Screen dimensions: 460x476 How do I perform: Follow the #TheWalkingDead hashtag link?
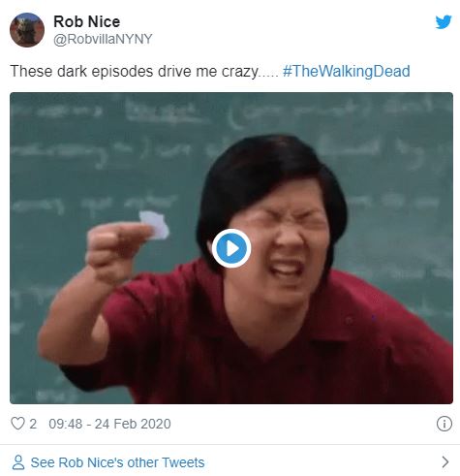[347, 71]
